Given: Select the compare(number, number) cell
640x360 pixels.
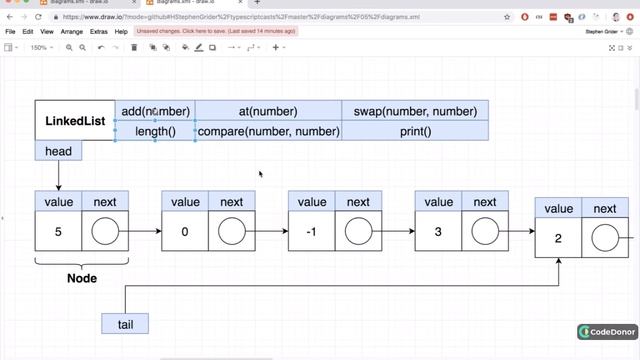Looking at the screenshot, I should [x=268, y=131].
